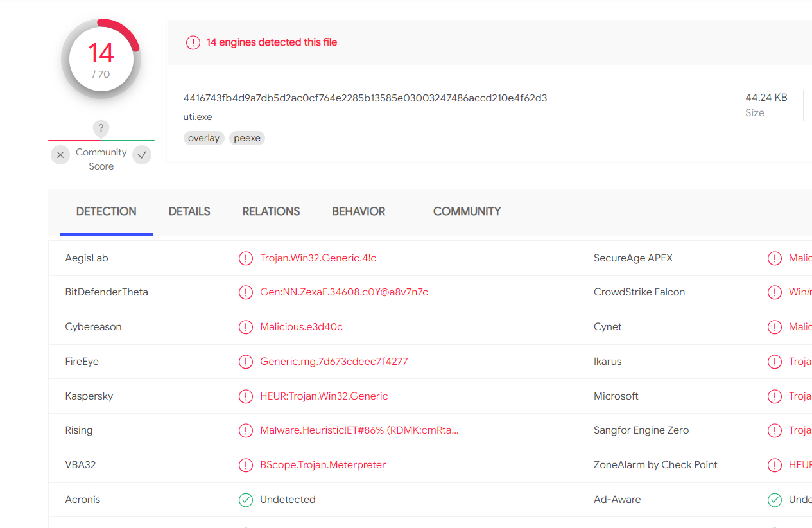Click the '14 engines detected this file' message
The height and width of the screenshot is (528, 812).
click(x=272, y=42)
